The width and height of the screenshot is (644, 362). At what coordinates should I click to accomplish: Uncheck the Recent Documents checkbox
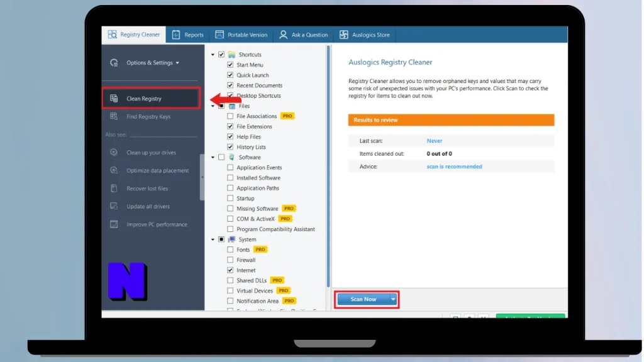pos(230,85)
